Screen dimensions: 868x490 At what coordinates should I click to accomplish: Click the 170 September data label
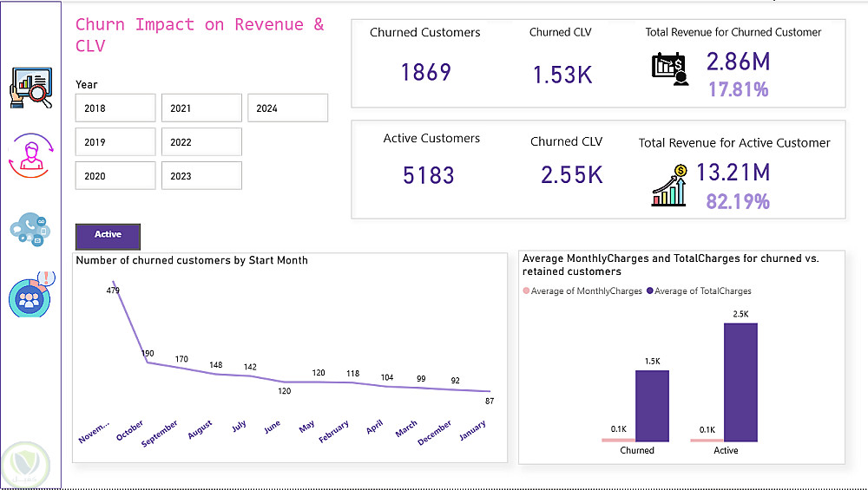(x=181, y=359)
